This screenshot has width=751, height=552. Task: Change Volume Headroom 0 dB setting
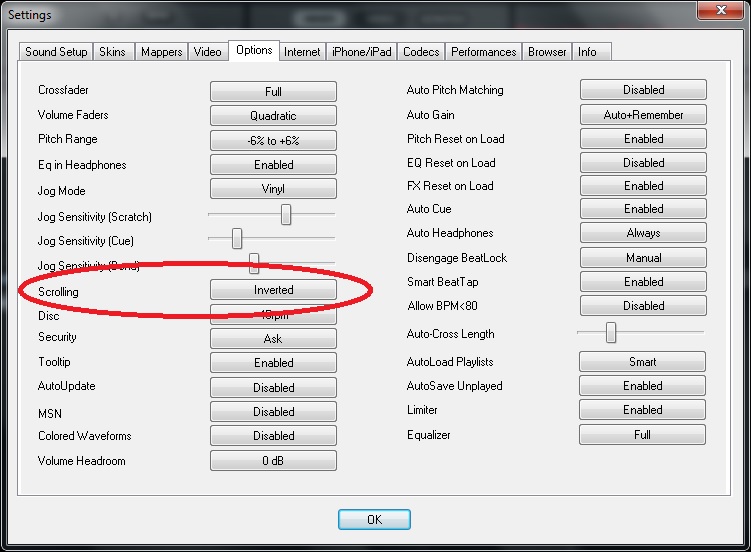(x=273, y=461)
